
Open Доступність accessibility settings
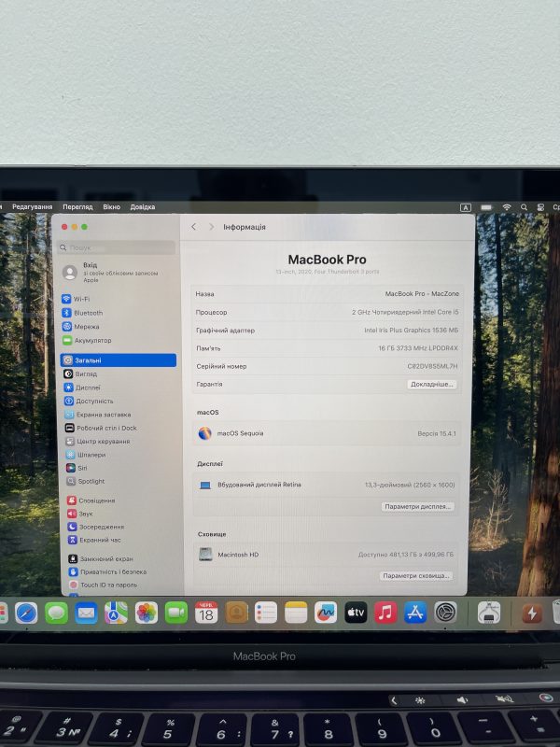click(x=89, y=402)
